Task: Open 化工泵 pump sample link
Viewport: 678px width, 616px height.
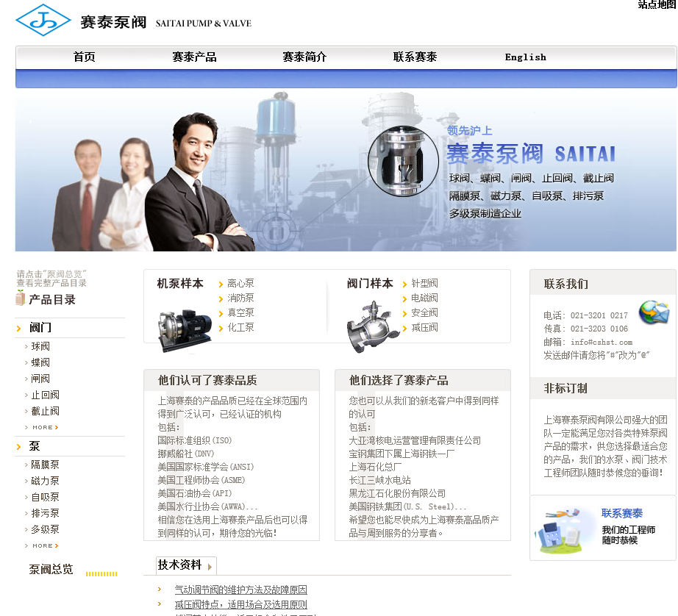Action: tap(241, 327)
